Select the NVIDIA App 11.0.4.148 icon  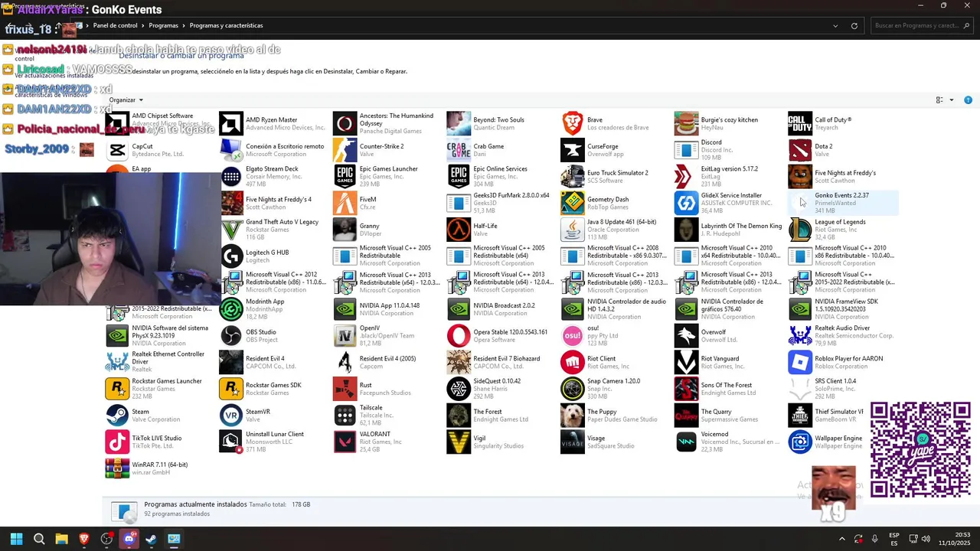(345, 309)
